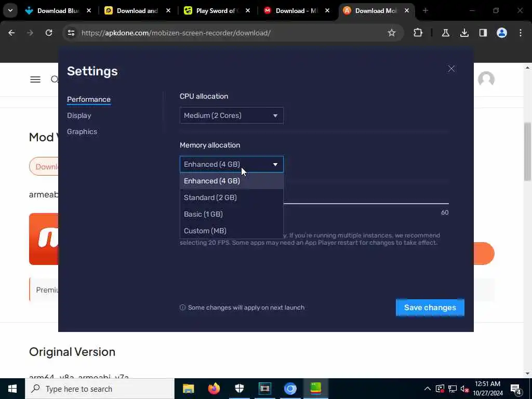Open the Chrome profile menu
This screenshot has width=532, height=399.
pos(501,33)
